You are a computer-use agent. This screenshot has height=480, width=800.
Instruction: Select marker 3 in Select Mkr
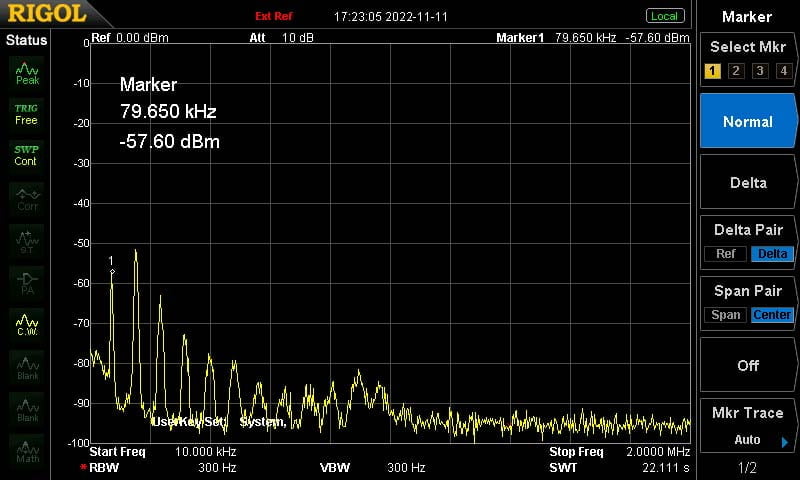760,71
